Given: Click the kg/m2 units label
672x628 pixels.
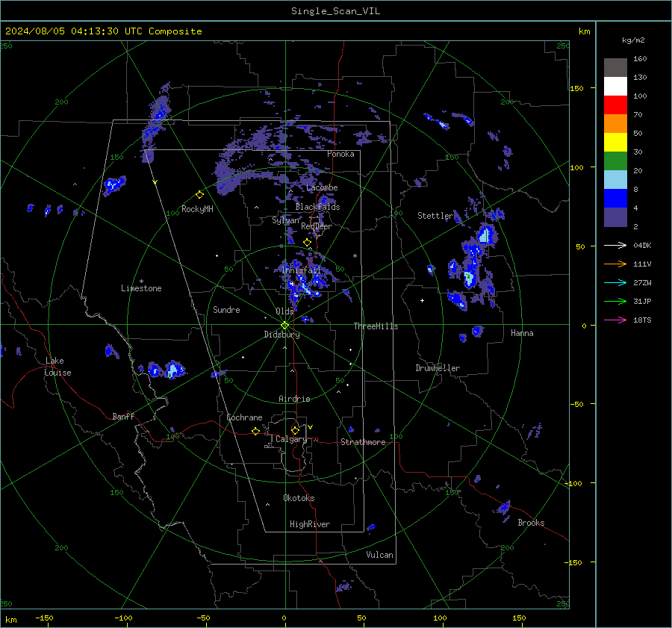Looking at the screenshot, I should (633, 40).
